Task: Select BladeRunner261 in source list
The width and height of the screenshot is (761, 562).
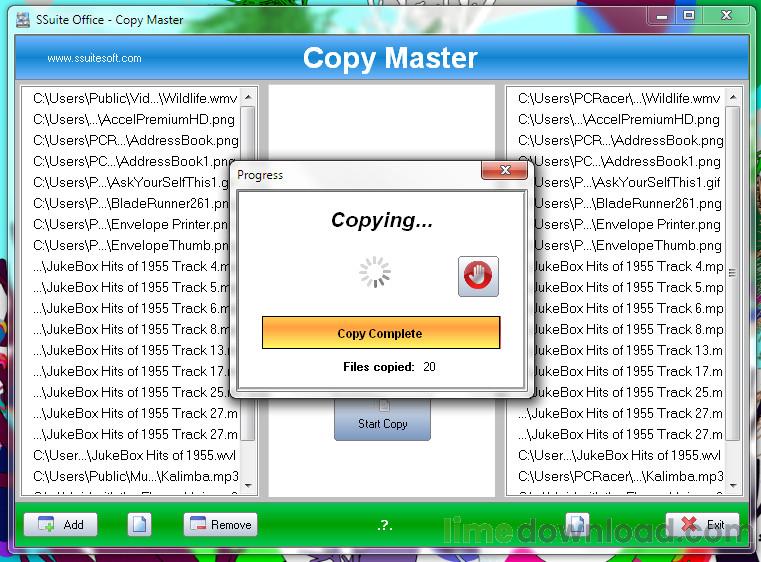Action: [x=132, y=203]
